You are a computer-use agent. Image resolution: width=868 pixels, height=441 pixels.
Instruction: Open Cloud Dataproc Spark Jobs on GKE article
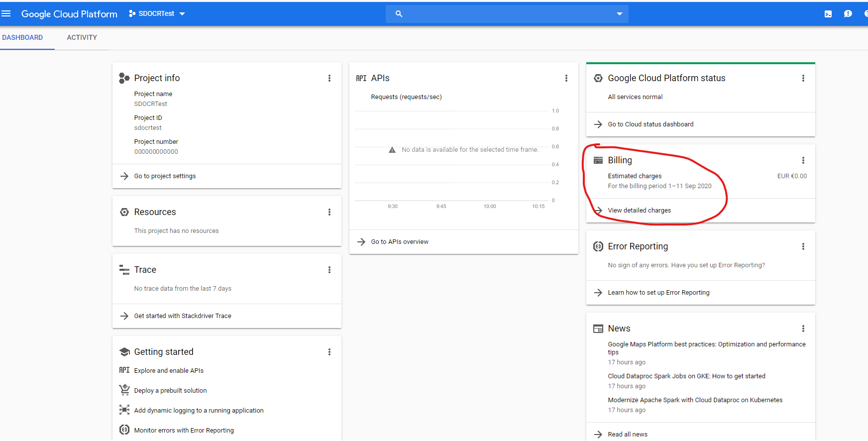(686, 376)
